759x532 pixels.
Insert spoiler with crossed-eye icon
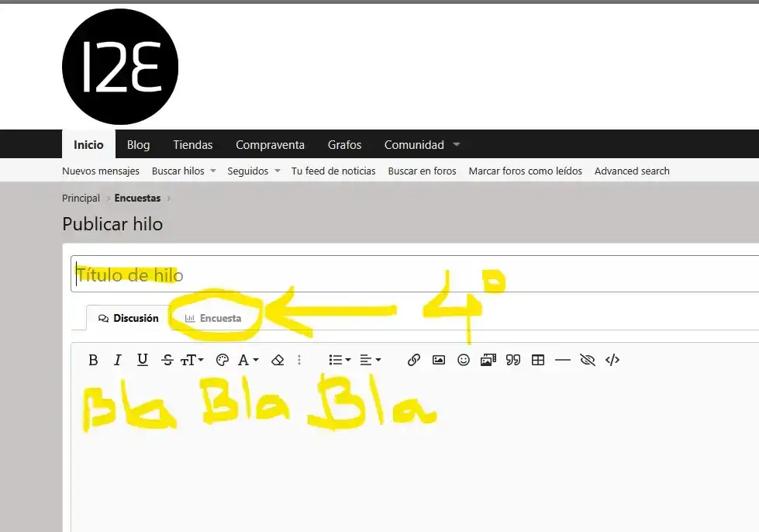(588, 360)
